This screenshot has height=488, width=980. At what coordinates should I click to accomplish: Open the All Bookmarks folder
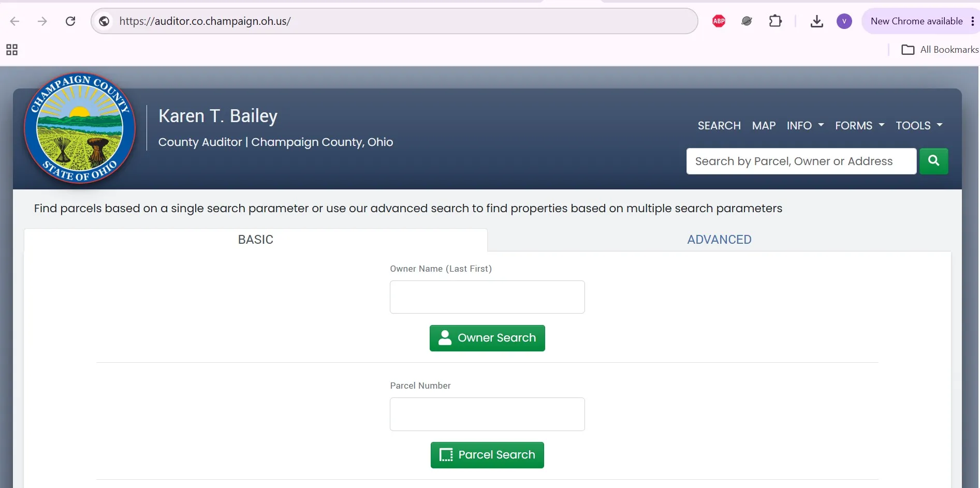click(940, 50)
